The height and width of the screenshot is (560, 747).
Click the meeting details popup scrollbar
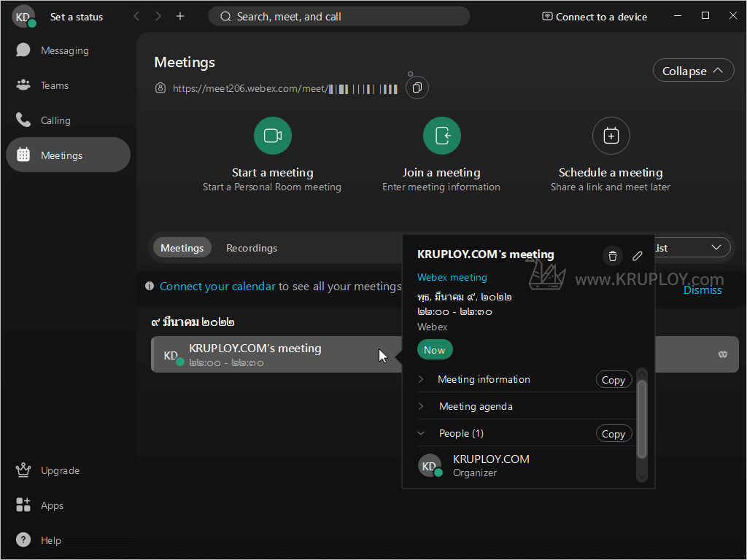point(642,419)
